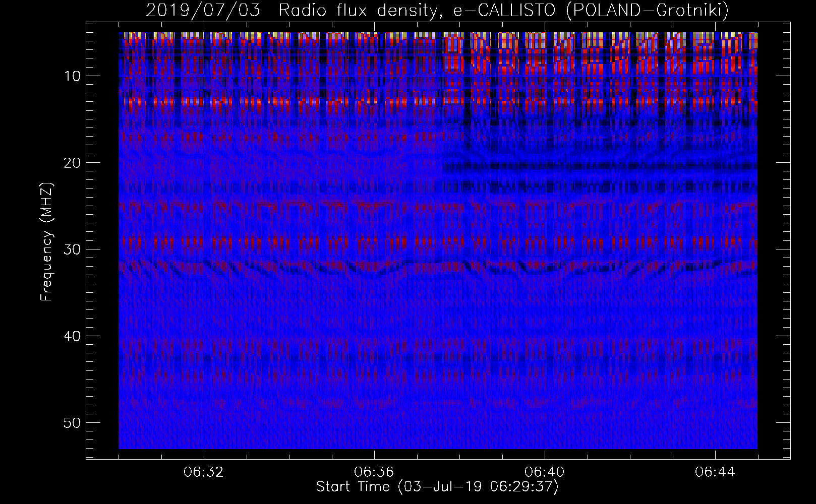
Task: Select the 06:36 time tick label
Action: click(374, 472)
